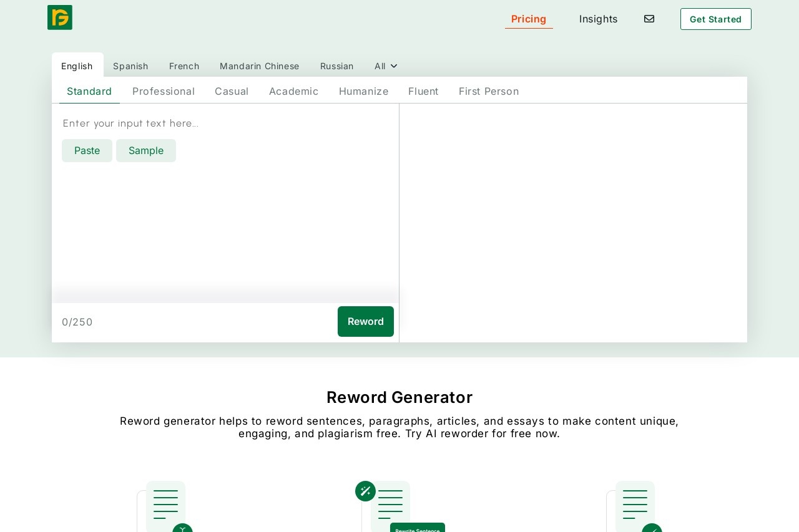Switch to the Spanish language tab

130,65
